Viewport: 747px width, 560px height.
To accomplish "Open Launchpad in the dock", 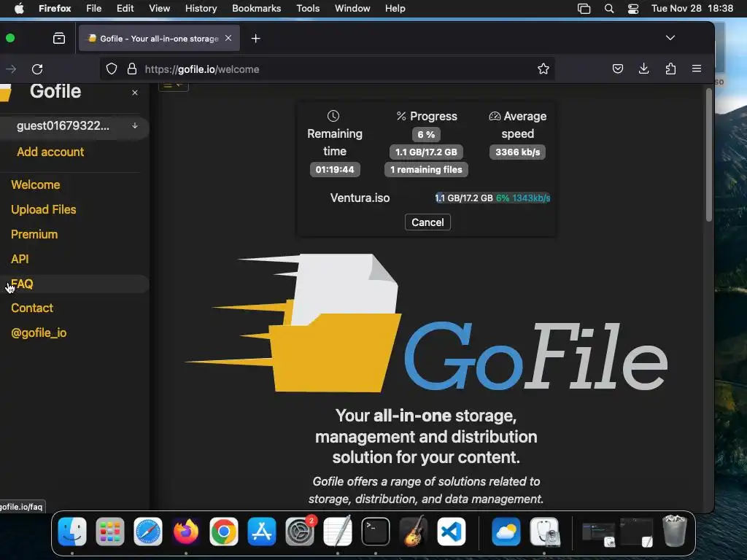I will pos(110,532).
